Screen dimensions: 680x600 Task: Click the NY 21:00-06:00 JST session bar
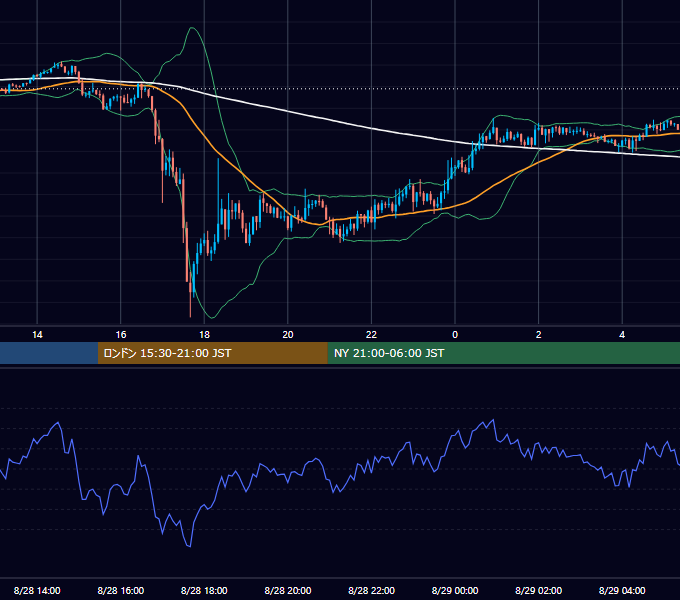503,353
